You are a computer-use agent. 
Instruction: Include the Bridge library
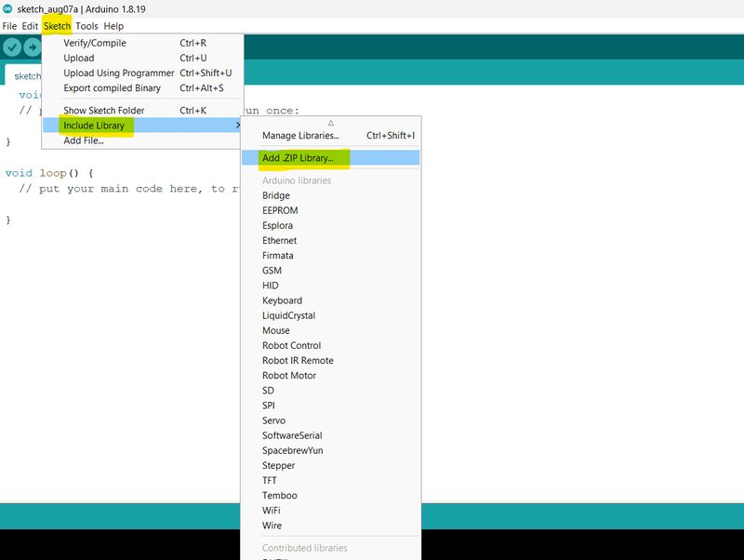pos(331,195)
